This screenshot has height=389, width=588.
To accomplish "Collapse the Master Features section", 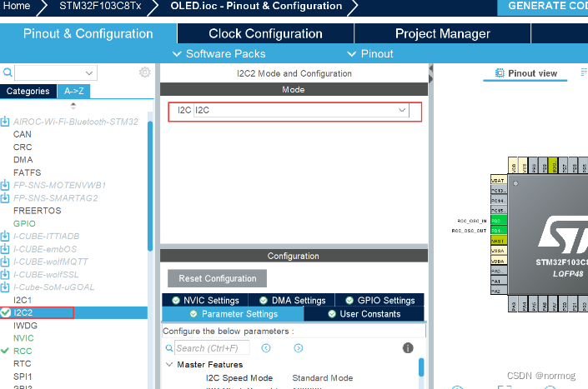I will click(x=169, y=364).
